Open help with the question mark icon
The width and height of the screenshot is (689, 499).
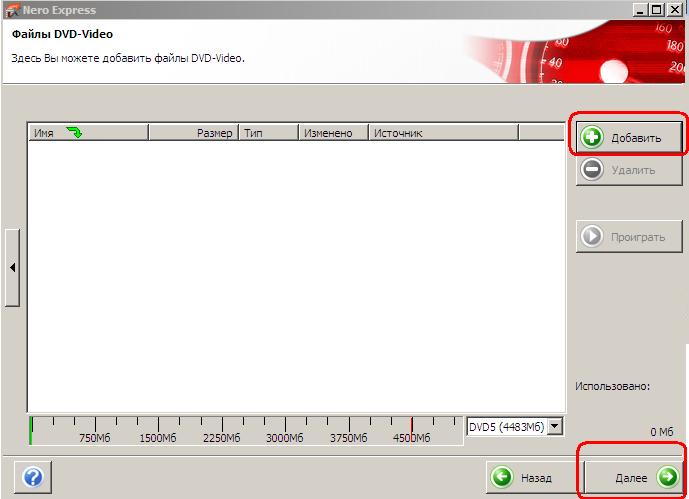coord(32,477)
